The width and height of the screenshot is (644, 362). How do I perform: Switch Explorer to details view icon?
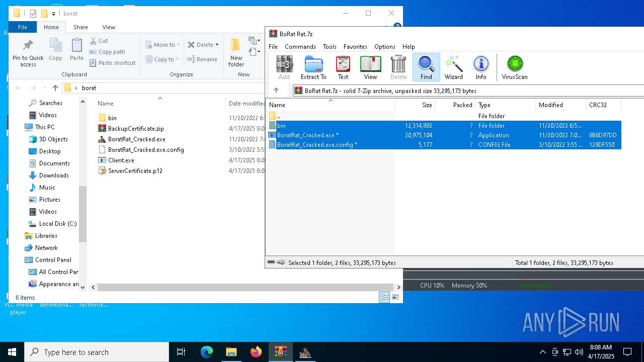click(x=384, y=297)
